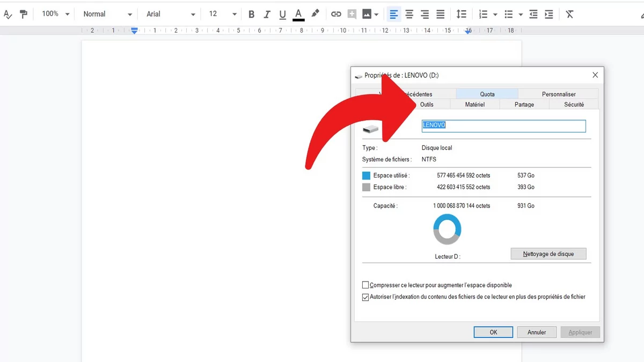Check the 'Compresser ce lecteur' checkbox
This screenshot has height=362, width=644.
click(365, 285)
